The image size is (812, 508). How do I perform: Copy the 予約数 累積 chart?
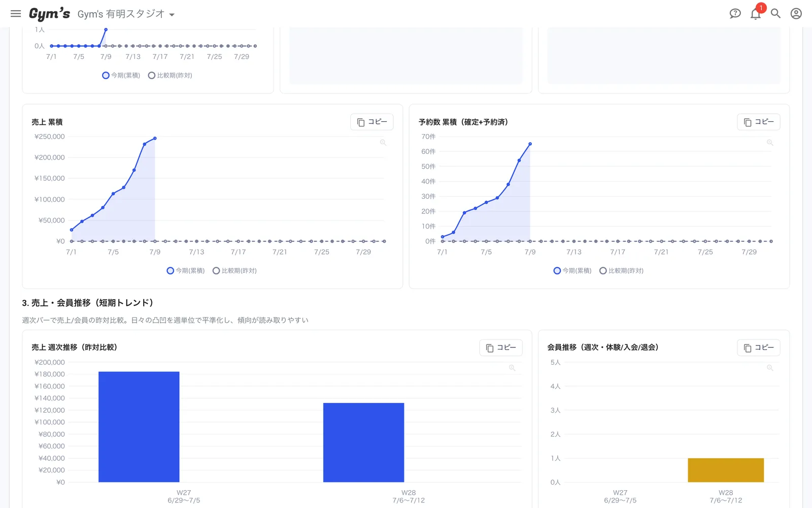click(759, 122)
